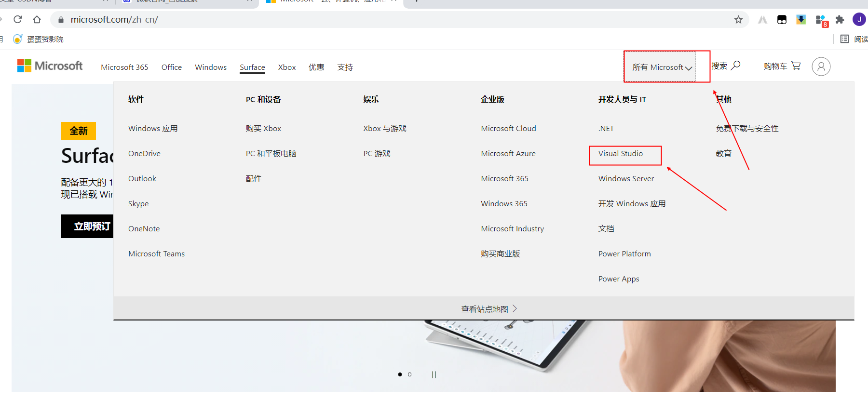
Task: Open Microsoft Azure link
Action: click(x=508, y=153)
